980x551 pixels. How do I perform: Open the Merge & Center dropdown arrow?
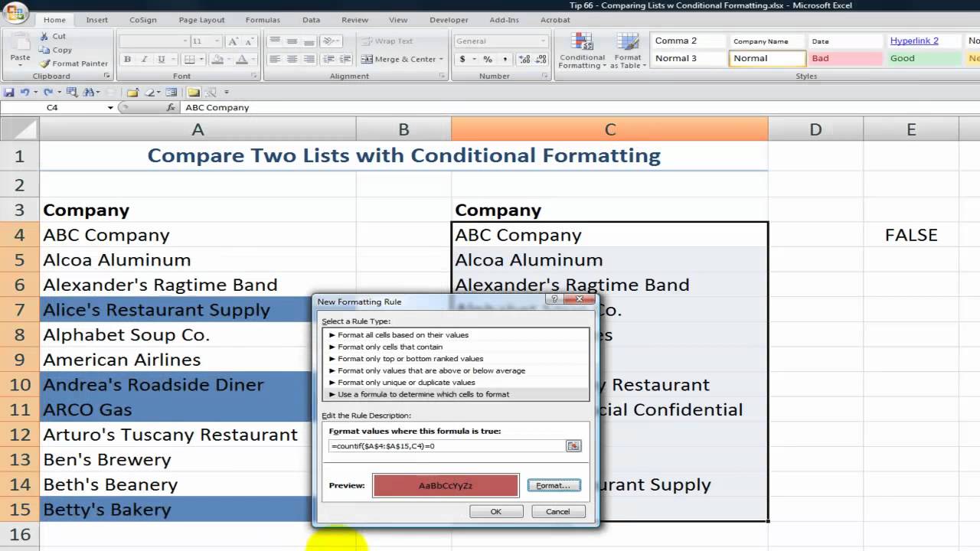[441, 59]
